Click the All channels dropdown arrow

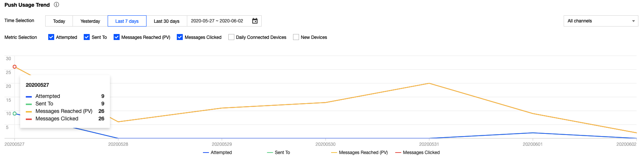coord(633,21)
